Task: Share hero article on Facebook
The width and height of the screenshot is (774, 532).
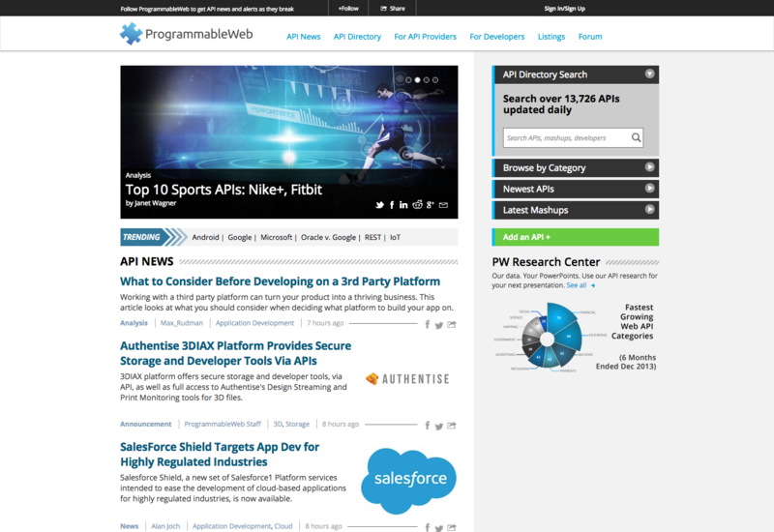Action: tap(392, 205)
